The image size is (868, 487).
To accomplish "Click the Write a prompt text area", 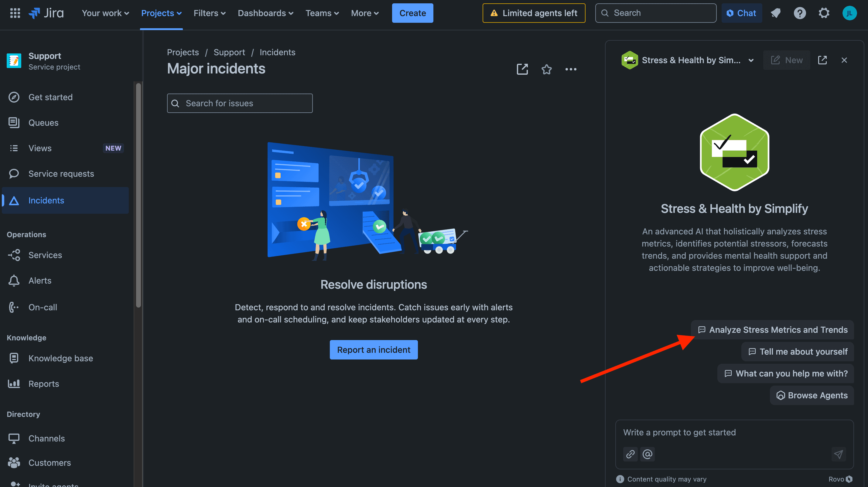I will pos(734,432).
